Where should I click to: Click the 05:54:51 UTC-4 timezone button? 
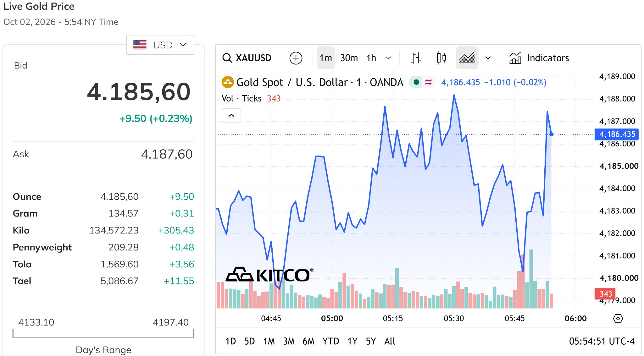(x=602, y=341)
